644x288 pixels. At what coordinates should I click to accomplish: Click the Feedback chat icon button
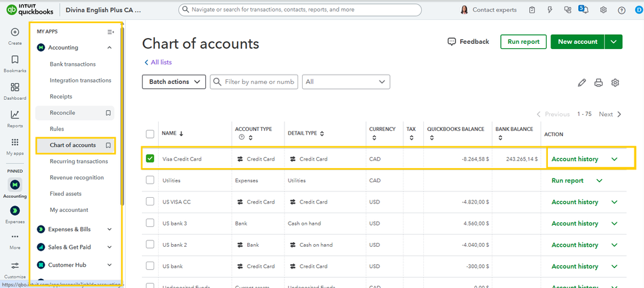(468, 41)
